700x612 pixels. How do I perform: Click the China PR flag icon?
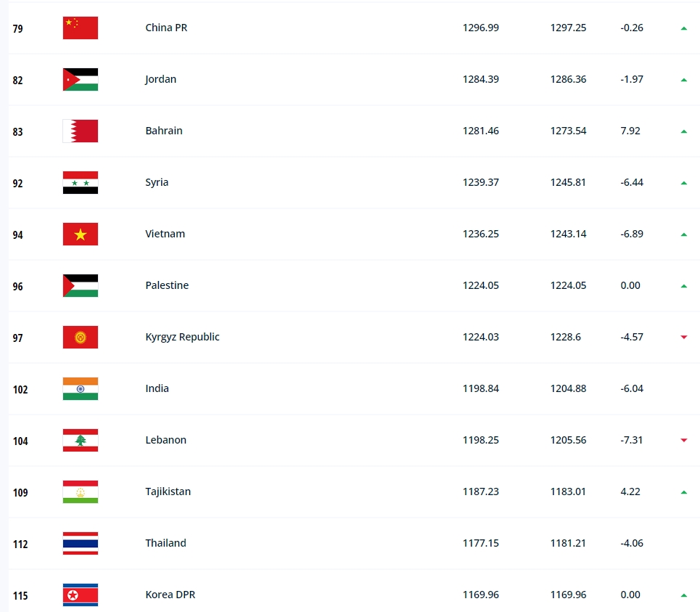[81, 28]
